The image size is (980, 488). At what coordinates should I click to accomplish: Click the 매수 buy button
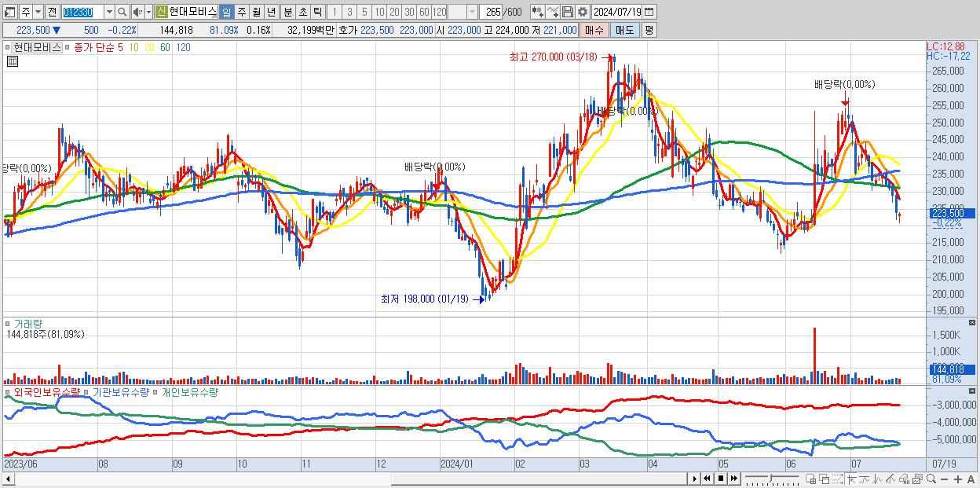[594, 30]
